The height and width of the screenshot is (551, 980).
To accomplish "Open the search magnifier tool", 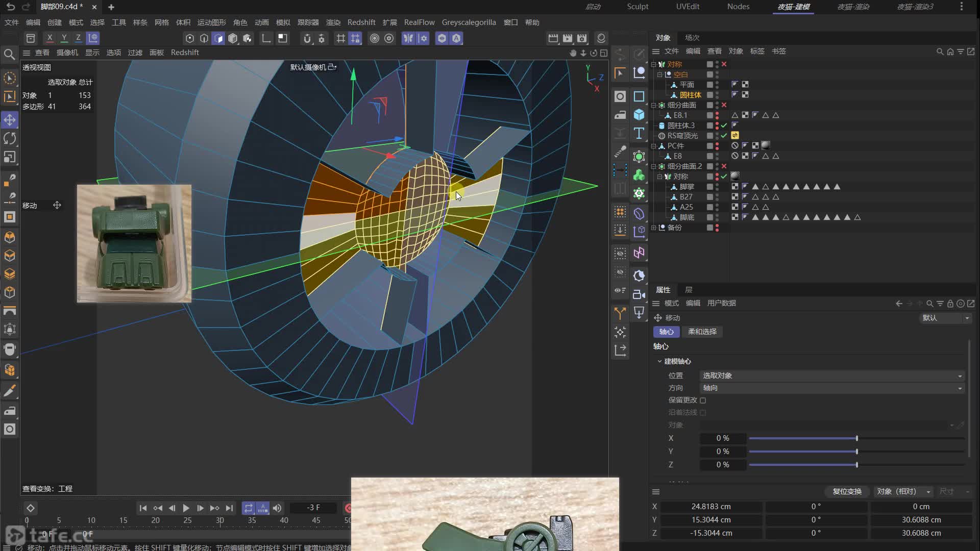I will pyautogui.click(x=9, y=54).
